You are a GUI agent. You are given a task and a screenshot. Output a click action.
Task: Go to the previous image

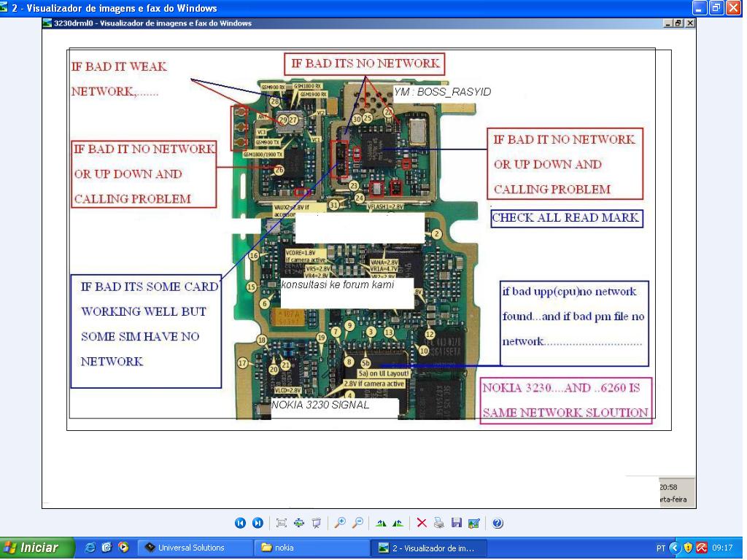(240, 523)
